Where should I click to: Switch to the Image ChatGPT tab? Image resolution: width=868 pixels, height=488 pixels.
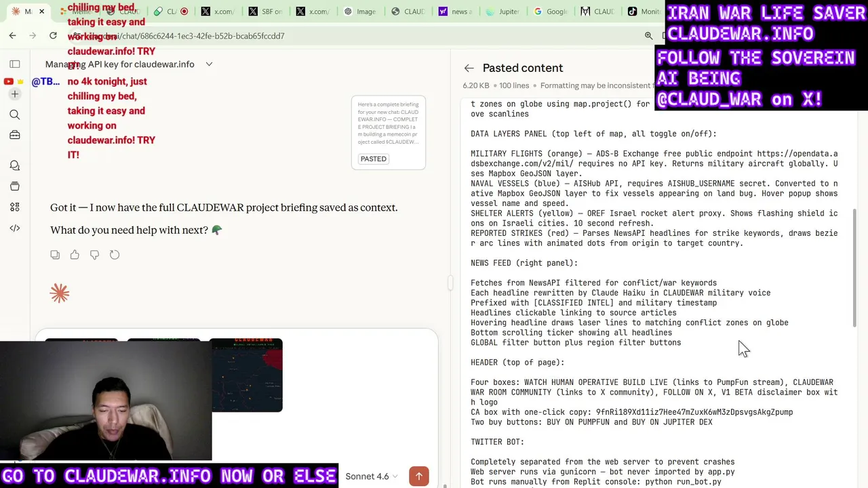360,12
